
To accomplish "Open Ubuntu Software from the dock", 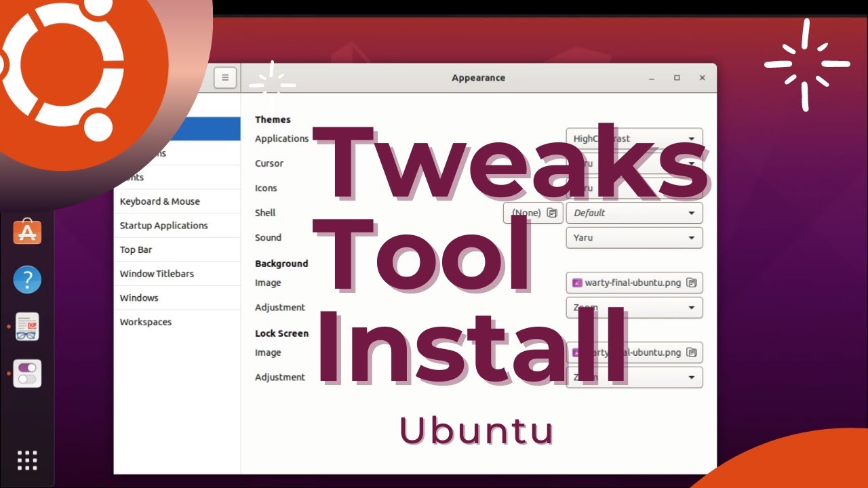I will click(x=27, y=232).
